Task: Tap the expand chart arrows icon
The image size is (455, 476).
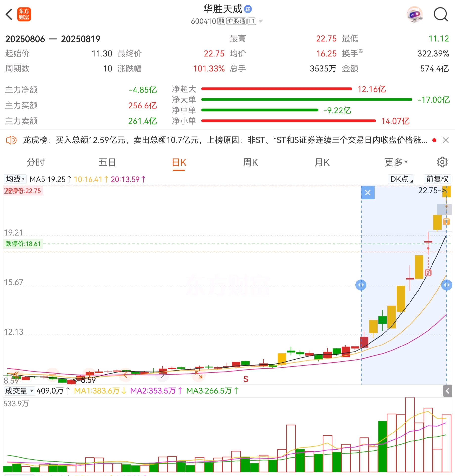Action: pyautogui.click(x=199, y=375)
